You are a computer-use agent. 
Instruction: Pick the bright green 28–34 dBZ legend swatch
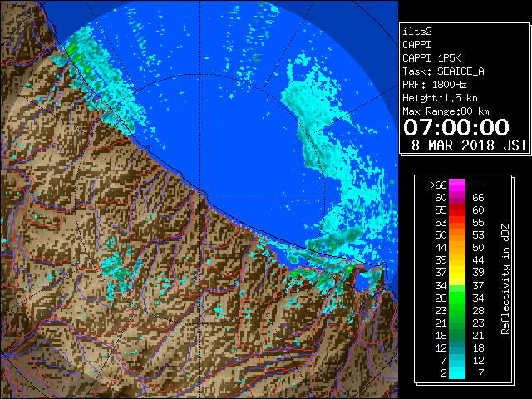(x=457, y=298)
